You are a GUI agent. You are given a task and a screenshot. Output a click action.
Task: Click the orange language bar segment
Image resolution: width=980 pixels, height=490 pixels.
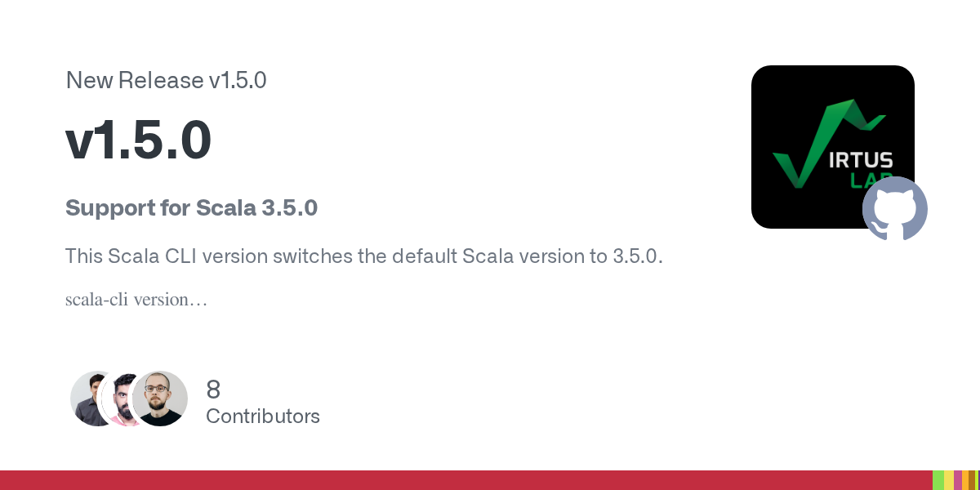coord(965,480)
